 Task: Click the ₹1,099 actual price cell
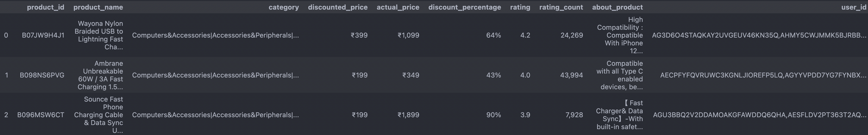click(x=408, y=35)
